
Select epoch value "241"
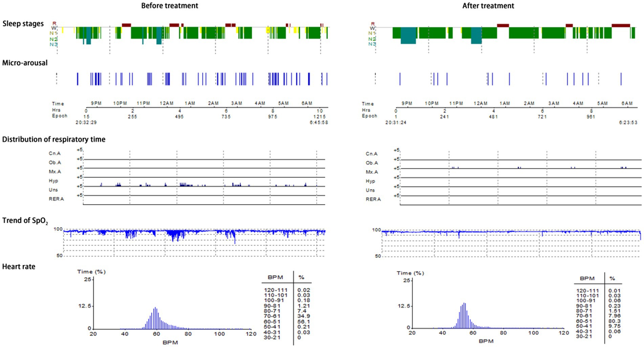click(444, 116)
